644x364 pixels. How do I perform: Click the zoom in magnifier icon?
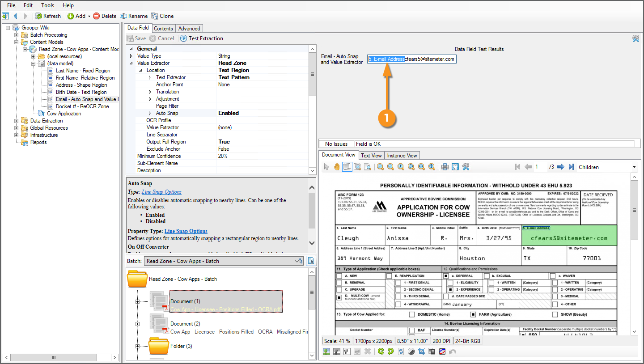coord(380,167)
